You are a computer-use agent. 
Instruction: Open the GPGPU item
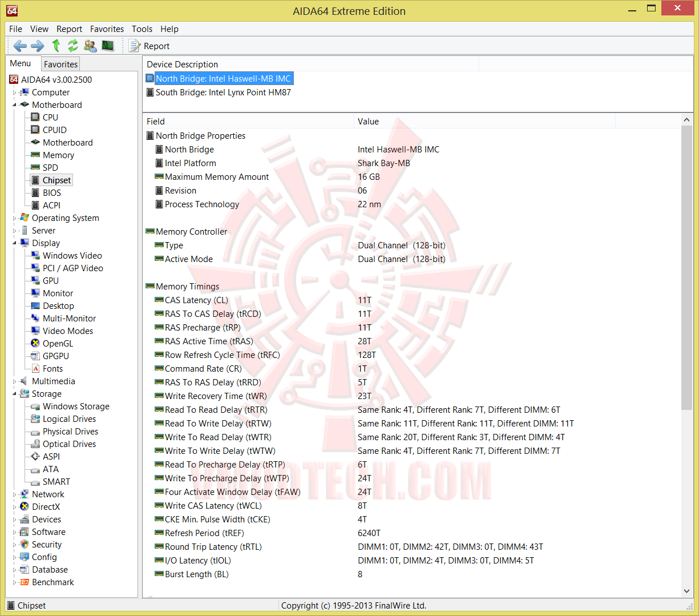pyautogui.click(x=56, y=356)
